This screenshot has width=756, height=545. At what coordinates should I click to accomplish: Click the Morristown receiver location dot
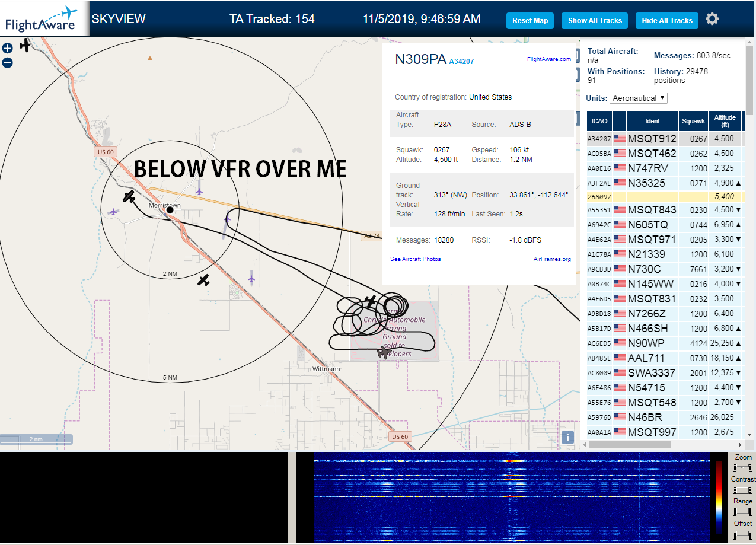(170, 210)
